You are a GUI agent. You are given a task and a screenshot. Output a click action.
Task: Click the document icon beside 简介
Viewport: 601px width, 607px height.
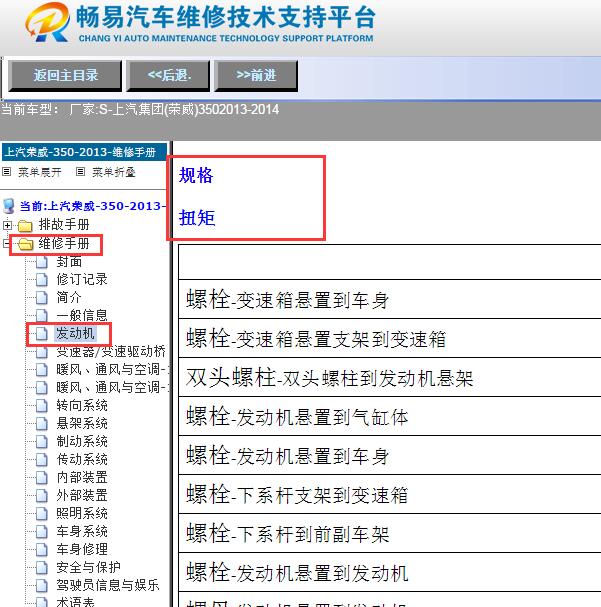[x=41, y=298]
